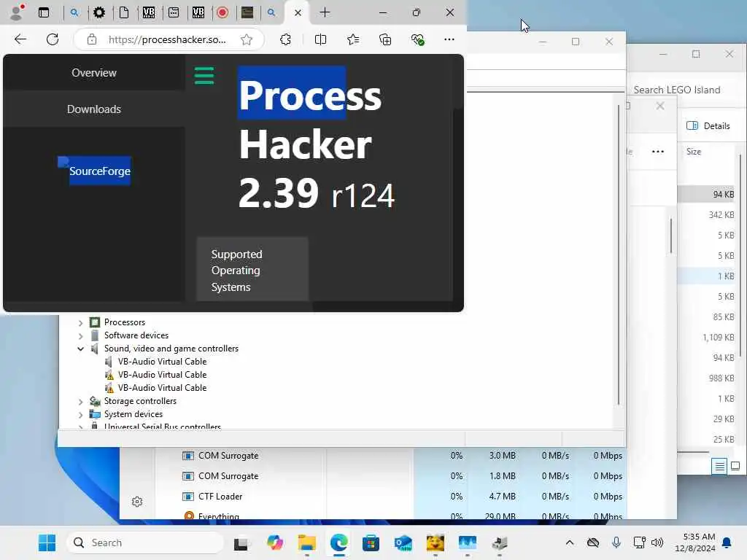This screenshot has height=560, width=747.
Task: Select Universal Serial Bus controllers item
Action: coord(162,426)
